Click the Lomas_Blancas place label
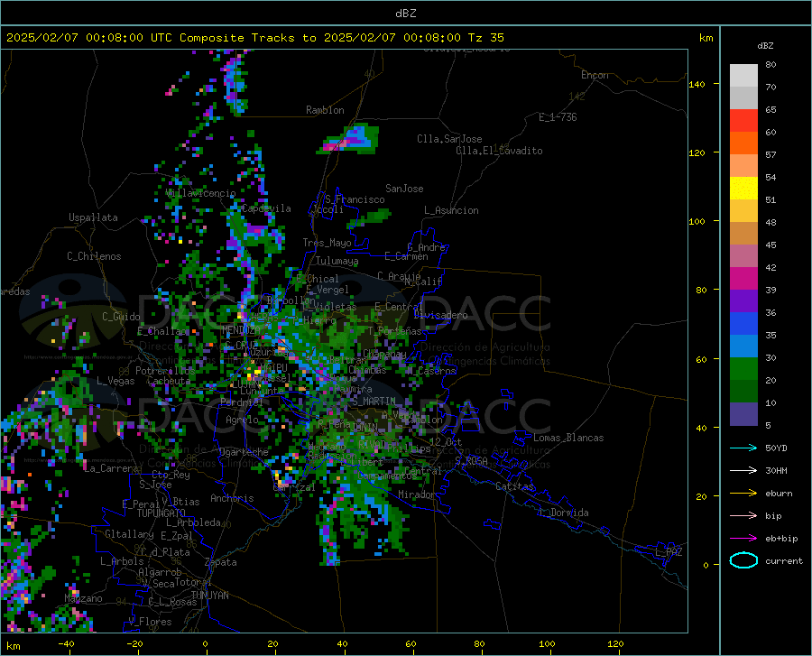The width and height of the screenshot is (812, 656). coord(568,438)
